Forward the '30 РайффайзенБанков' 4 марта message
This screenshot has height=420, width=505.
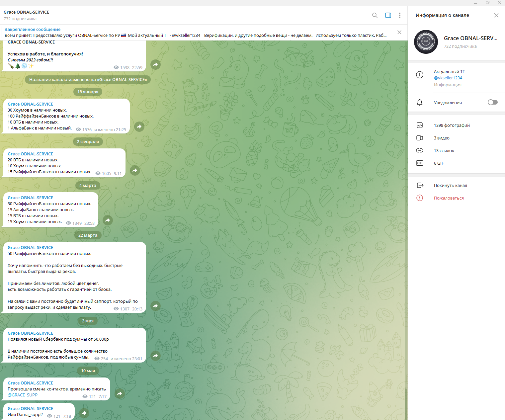coord(108,220)
